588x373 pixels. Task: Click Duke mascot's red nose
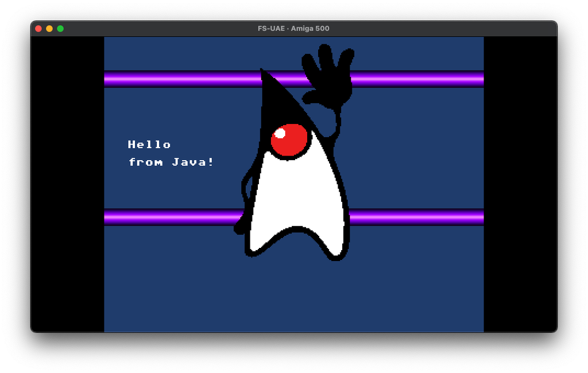click(289, 139)
